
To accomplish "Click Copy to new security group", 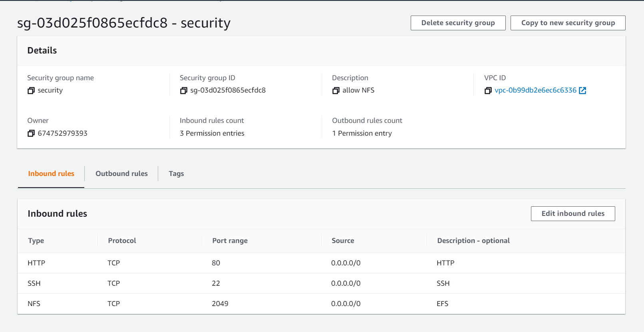I will [x=568, y=23].
